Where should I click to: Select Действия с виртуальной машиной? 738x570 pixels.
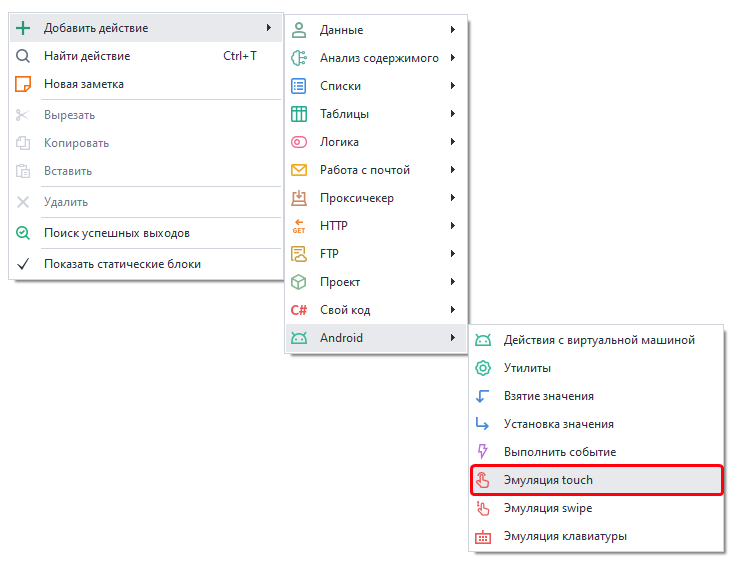click(x=598, y=340)
